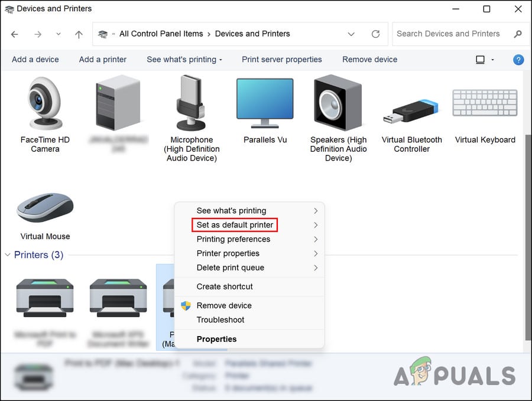The image size is (532, 401).
Task: Click the blue Help question mark icon
Action: click(518, 60)
